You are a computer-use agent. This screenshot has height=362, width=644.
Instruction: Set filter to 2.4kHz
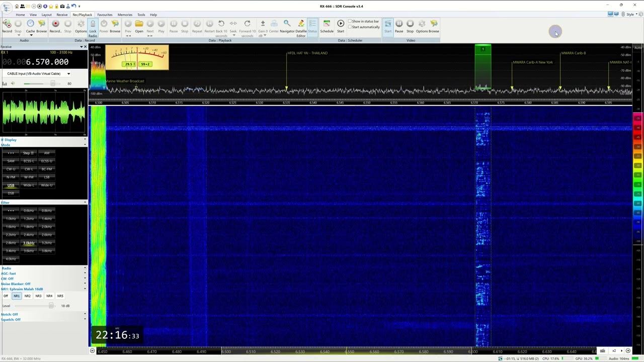coord(29,235)
